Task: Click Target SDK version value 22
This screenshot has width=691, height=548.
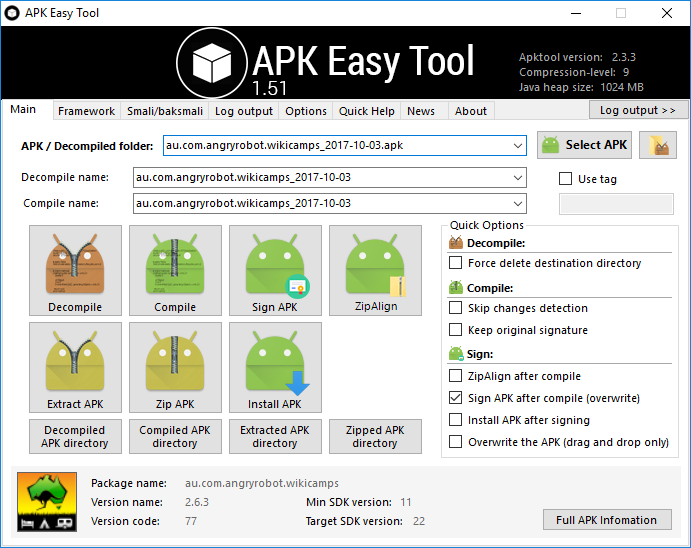Action: click(419, 521)
